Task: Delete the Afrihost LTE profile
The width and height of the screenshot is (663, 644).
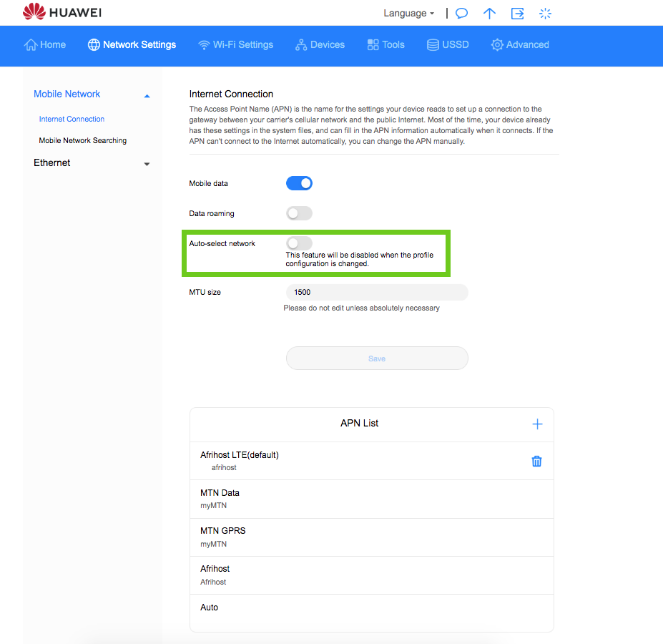Action: tap(536, 462)
